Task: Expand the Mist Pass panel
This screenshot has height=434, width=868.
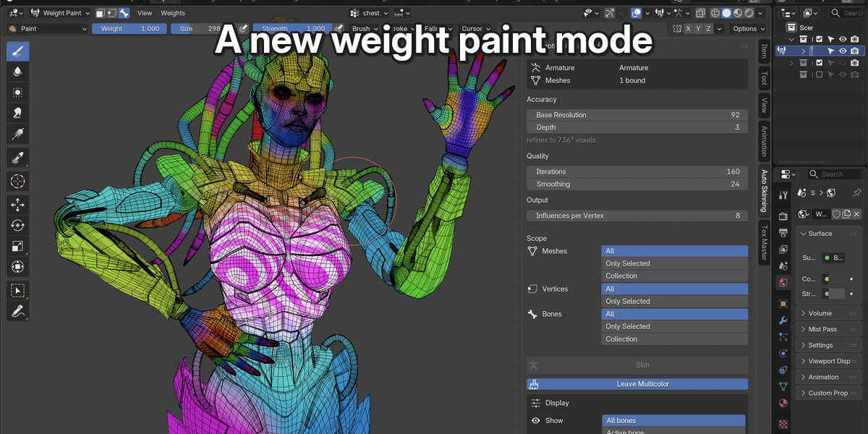Action: tap(828, 329)
